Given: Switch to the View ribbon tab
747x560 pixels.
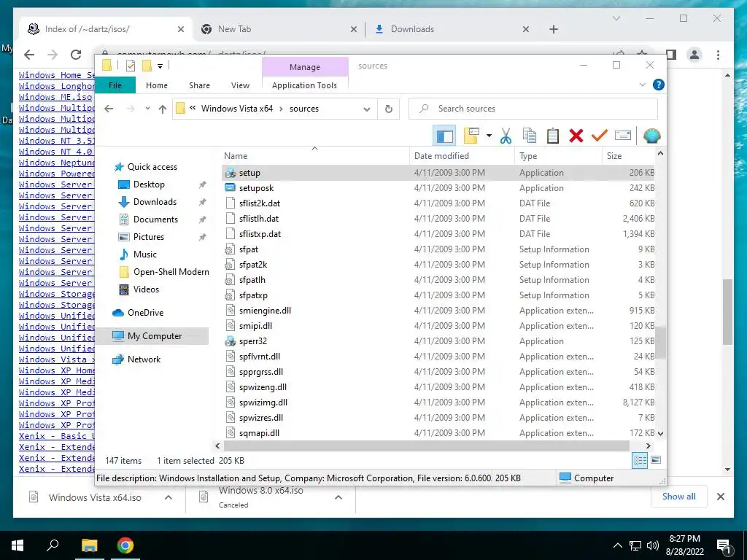Looking at the screenshot, I should 240,85.
